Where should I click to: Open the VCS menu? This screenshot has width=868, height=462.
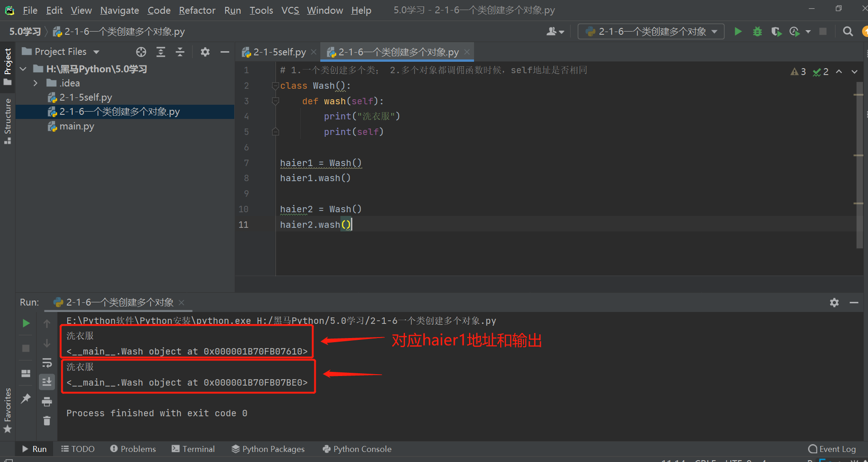(290, 10)
